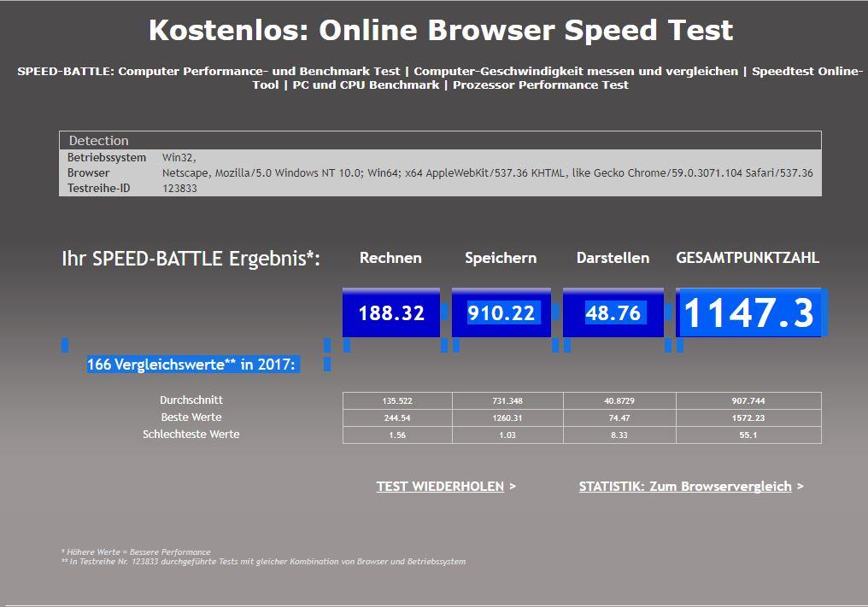Click best Rechnen value 244.54
The width and height of the screenshot is (868, 607).
pyautogui.click(x=397, y=417)
